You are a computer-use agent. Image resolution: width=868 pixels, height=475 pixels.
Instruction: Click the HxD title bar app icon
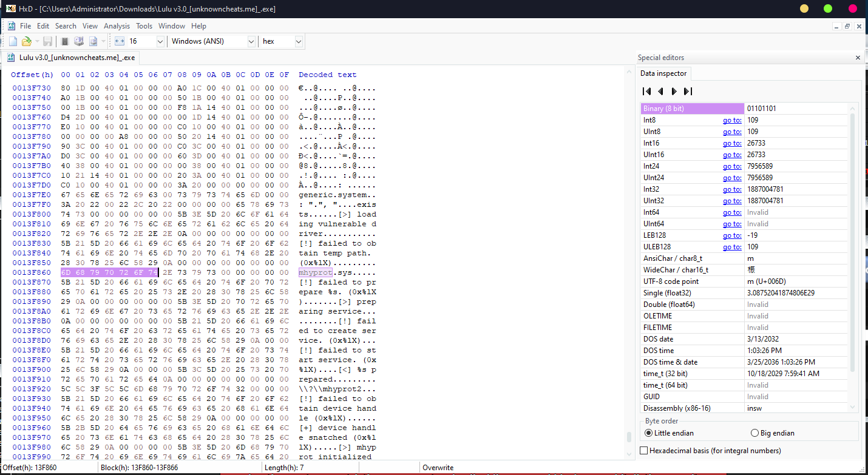click(12, 8)
